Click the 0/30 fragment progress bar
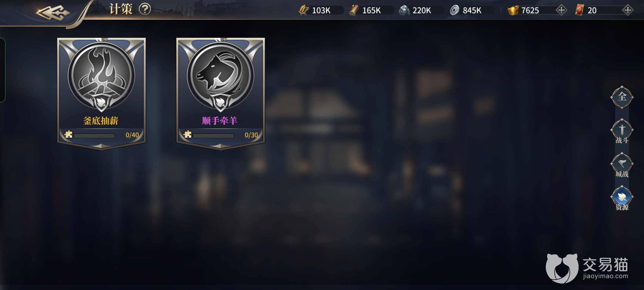The height and width of the screenshot is (290, 644). point(213,136)
